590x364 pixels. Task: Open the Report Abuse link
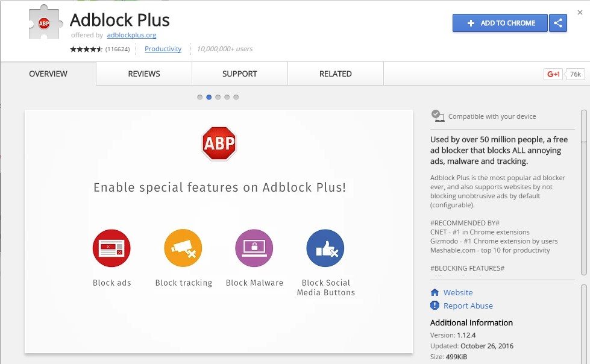click(x=468, y=306)
